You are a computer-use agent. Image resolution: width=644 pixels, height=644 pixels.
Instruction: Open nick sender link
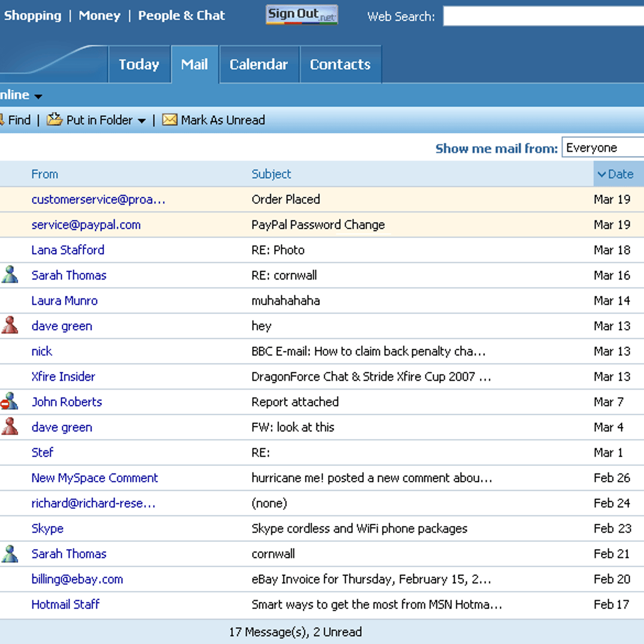pos(41,351)
